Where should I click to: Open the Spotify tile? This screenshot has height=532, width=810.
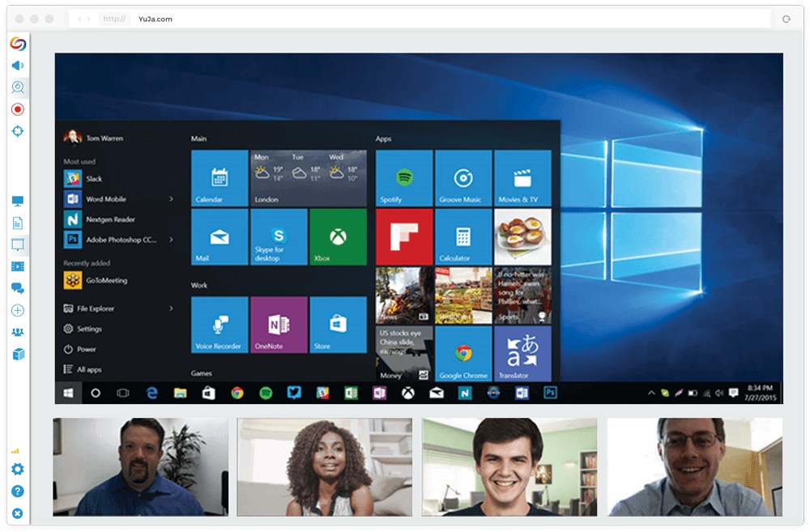[x=404, y=178]
